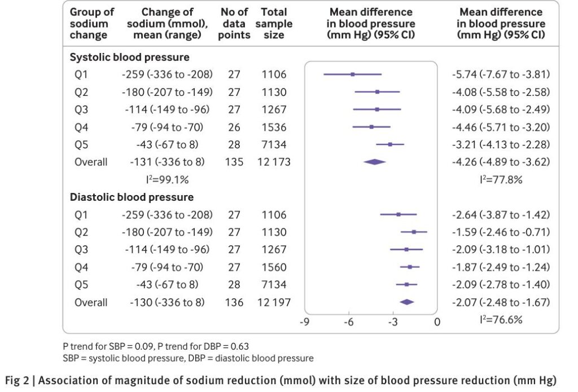Viewport: 578px width, 392px height.
Task: Click the Fig 2 caption text
Action: tap(281, 380)
